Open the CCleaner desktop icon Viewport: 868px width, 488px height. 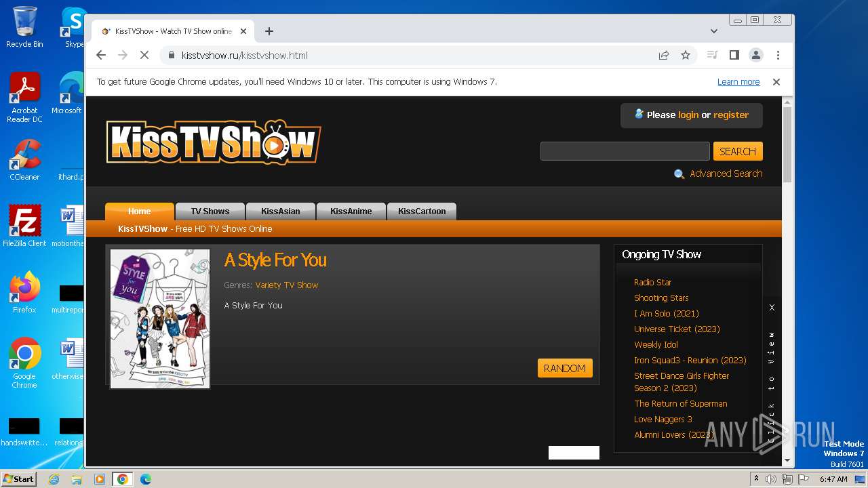[x=24, y=160]
